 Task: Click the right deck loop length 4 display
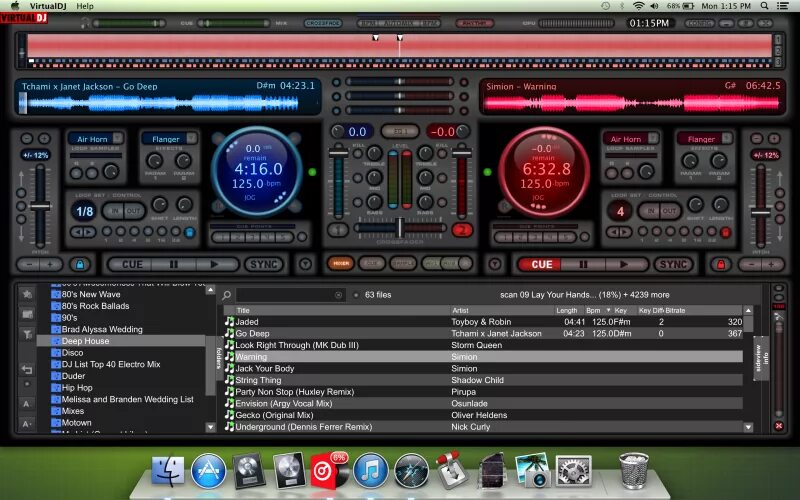tap(620, 211)
